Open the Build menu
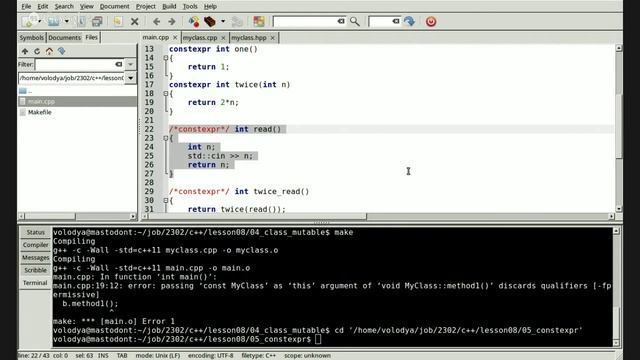 (x=169, y=7)
